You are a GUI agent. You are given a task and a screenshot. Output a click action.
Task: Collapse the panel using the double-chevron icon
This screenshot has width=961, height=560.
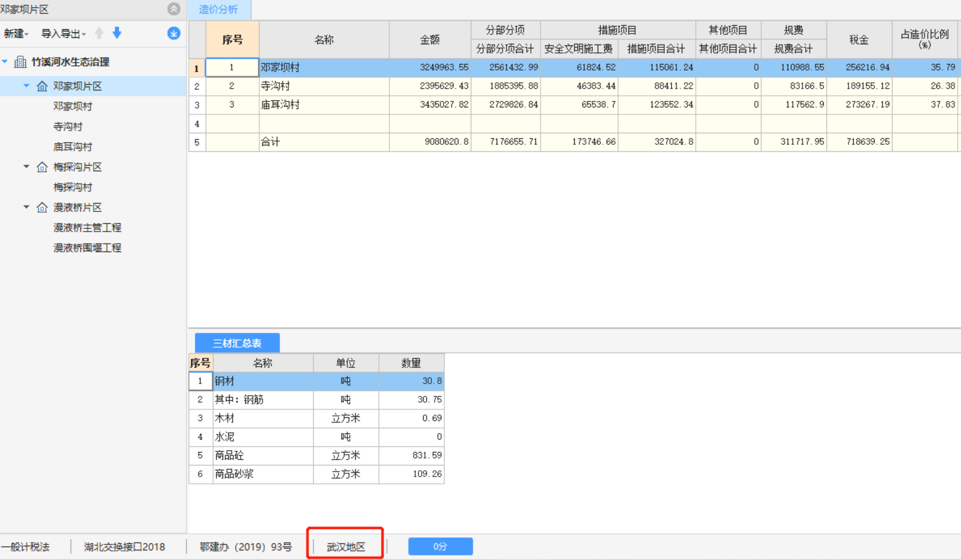coord(173,9)
